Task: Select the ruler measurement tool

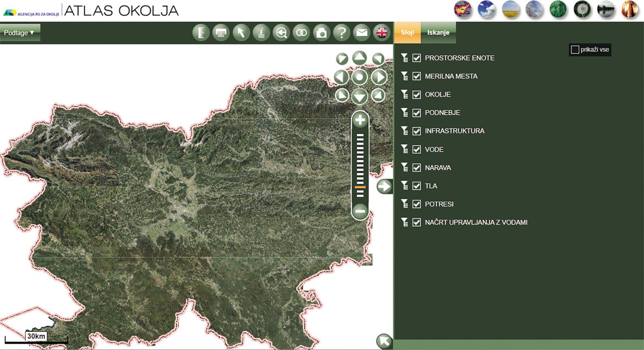Action: click(x=200, y=33)
